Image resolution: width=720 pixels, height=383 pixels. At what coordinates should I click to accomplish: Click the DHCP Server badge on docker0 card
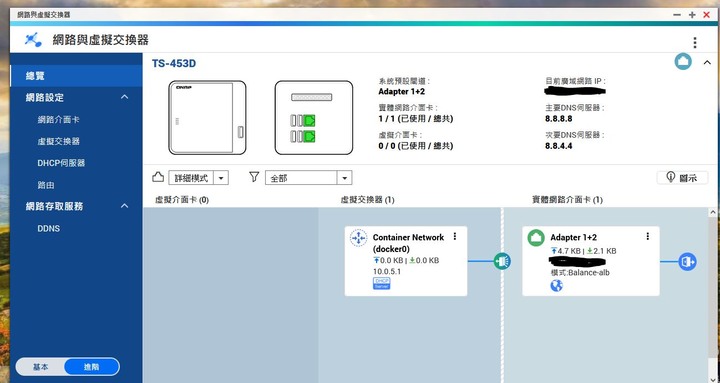(x=381, y=283)
